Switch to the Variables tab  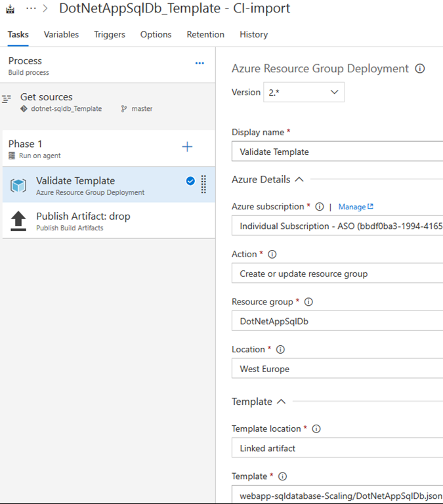point(61,35)
